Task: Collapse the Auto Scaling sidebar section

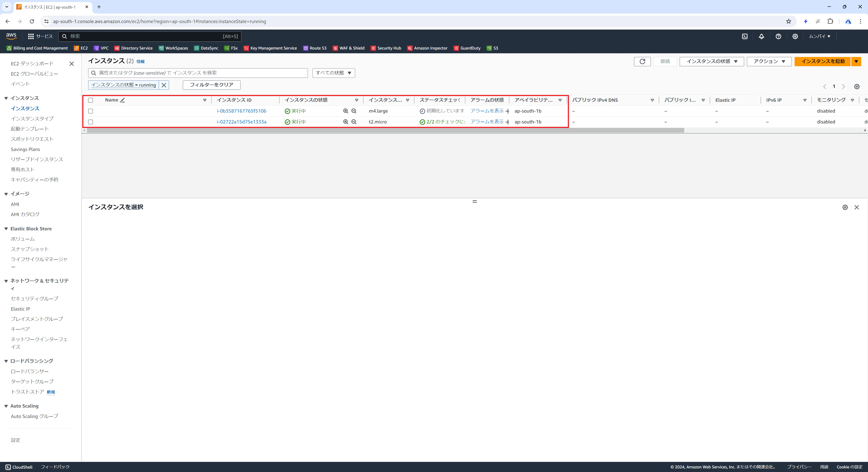Action: pyautogui.click(x=6, y=406)
